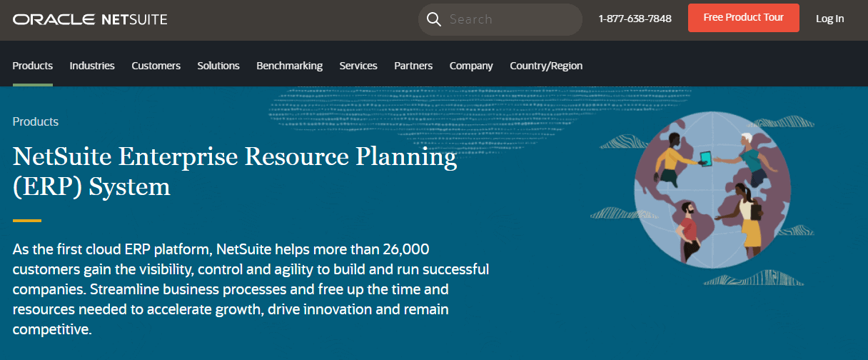Image resolution: width=868 pixels, height=360 pixels.
Task: Select Partners in the navigation bar
Action: 413,66
